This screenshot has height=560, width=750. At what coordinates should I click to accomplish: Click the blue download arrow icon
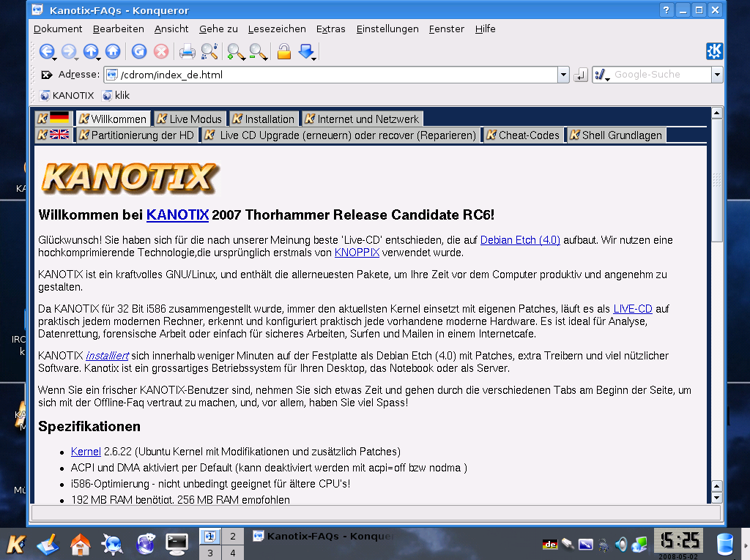tap(307, 51)
